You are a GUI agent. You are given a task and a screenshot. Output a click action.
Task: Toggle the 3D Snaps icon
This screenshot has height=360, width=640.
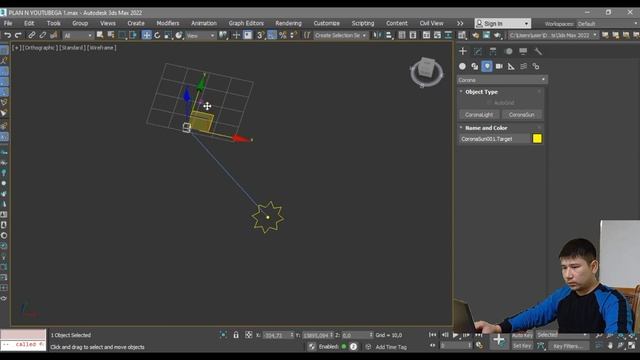[260, 36]
